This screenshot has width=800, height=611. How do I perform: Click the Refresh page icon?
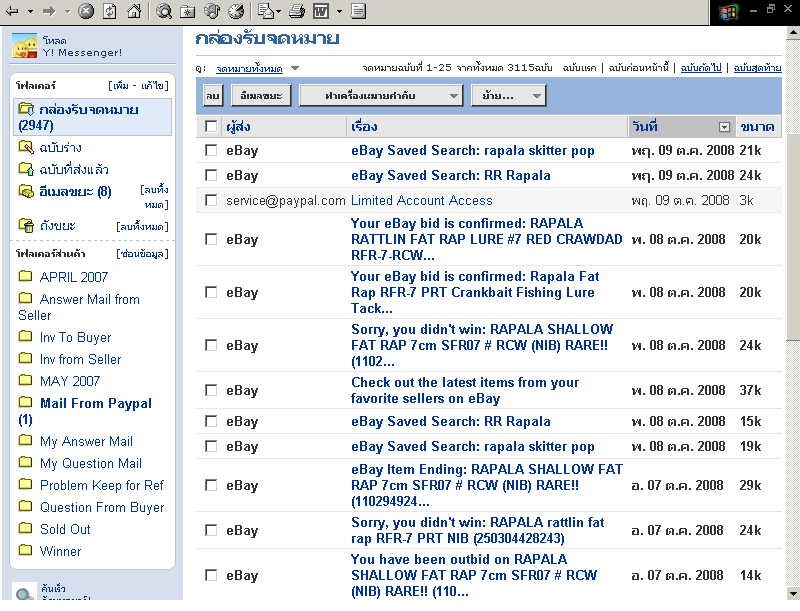110,11
